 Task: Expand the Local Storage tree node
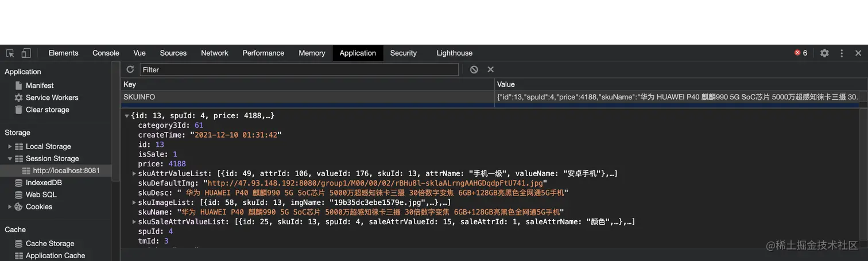pyautogui.click(x=10, y=146)
